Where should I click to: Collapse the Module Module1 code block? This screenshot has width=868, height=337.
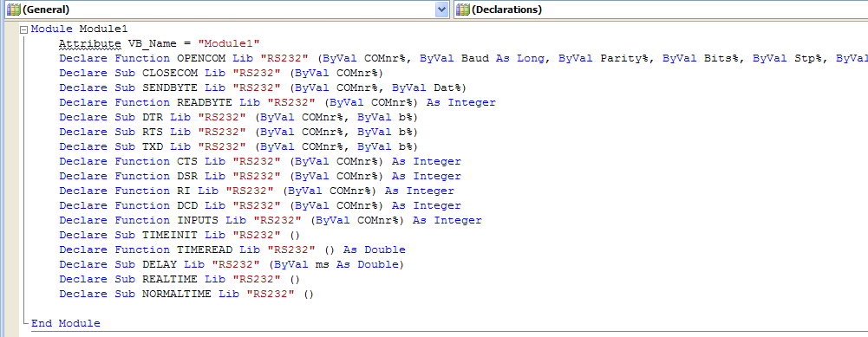pyautogui.click(x=23, y=29)
